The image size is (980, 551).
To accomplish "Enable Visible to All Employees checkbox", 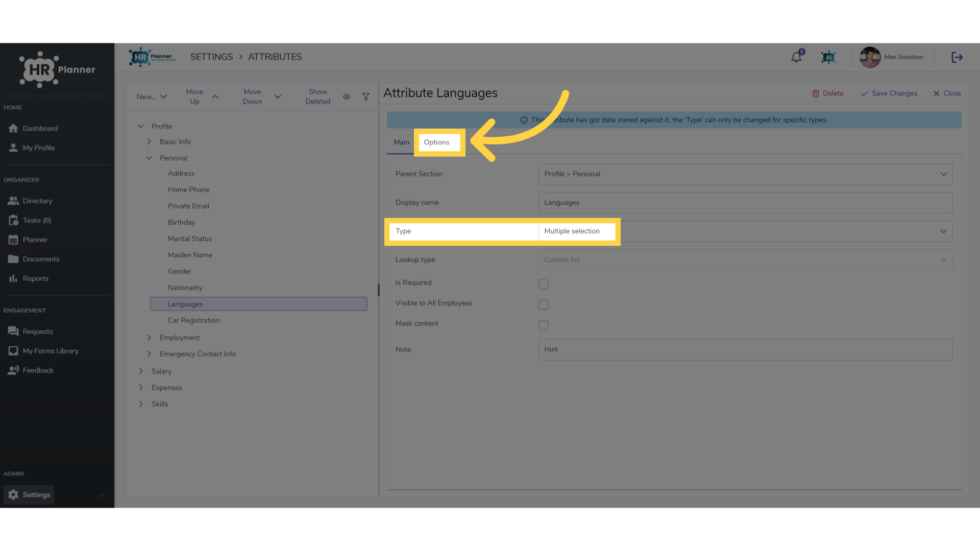I will 544,305.
